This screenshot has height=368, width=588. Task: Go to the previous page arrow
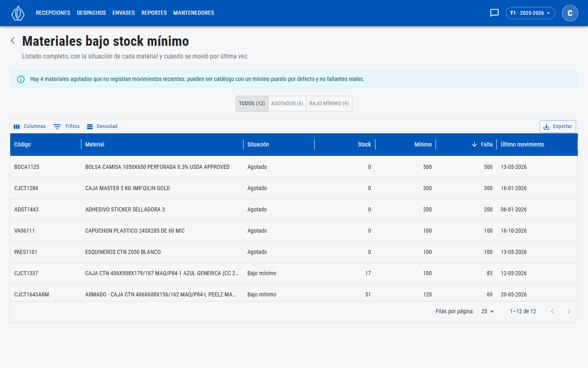(552, 312)
